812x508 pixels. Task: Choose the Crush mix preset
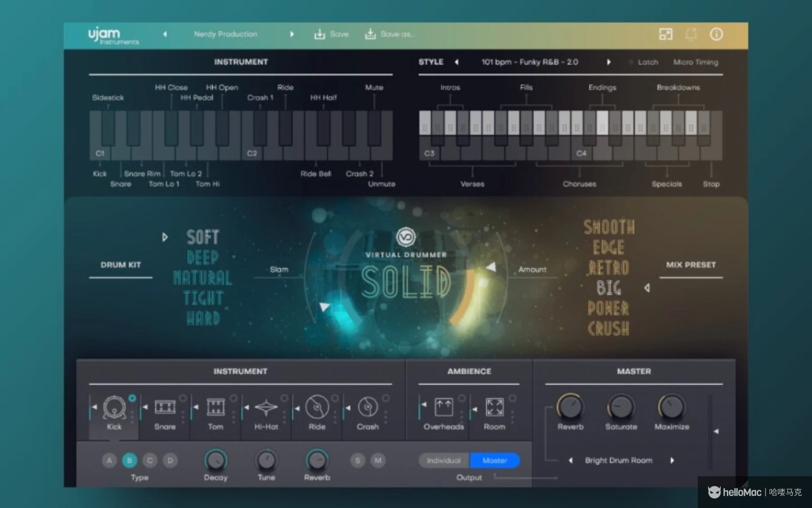coord(609,329)
